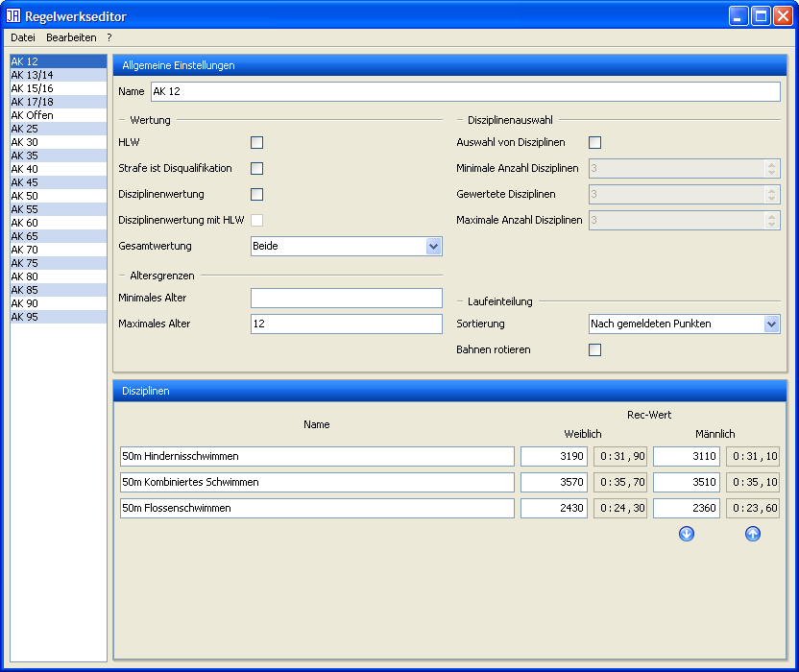The width and height of the screenshot is (799, 672).
Task: Open the Bearbeiten menu
Action: point(71,37)
